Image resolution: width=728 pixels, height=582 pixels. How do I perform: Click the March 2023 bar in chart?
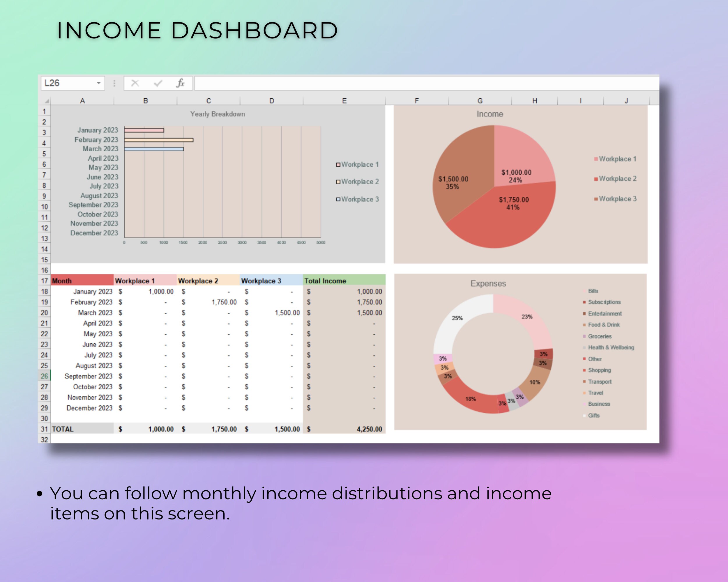click(x=154, y=149)
